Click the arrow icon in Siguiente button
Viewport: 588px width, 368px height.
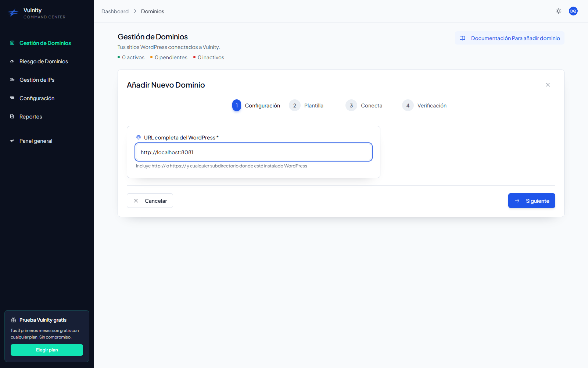[x=517, y=201]
